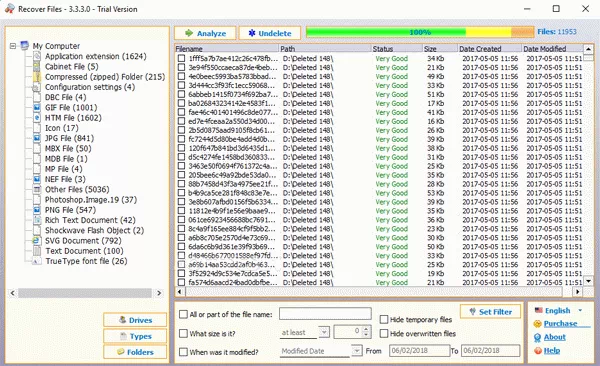Enable the What size is it filter
This screenshot has width=600, height=366.
[184, 333]
